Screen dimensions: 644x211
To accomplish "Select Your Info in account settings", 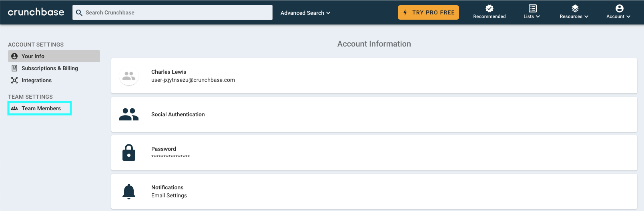I will (54, 56).
